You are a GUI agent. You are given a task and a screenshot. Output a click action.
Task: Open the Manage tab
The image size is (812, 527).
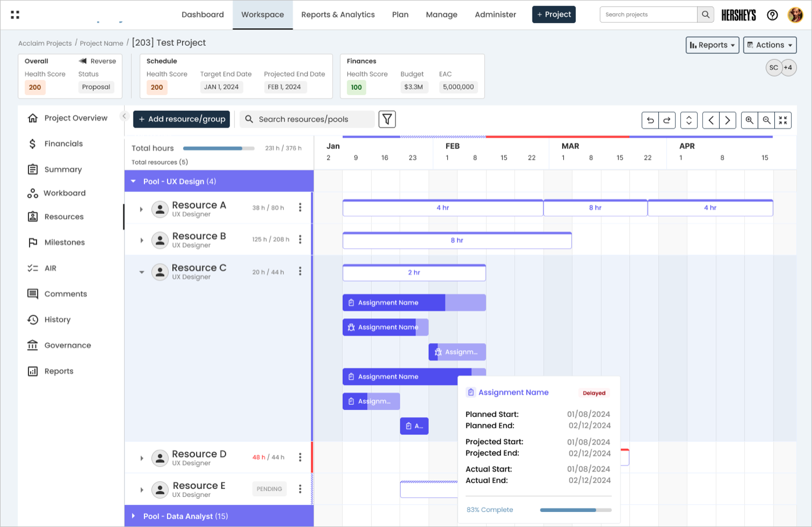point(441,14)
